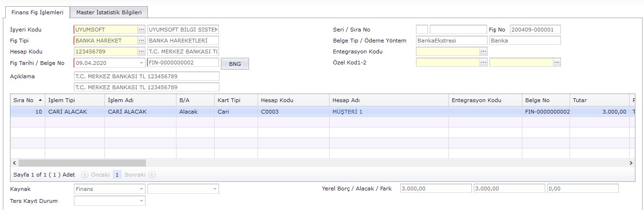The image size is (644, 210).
Task: Click the BNG button
Action: click(235, 64)
